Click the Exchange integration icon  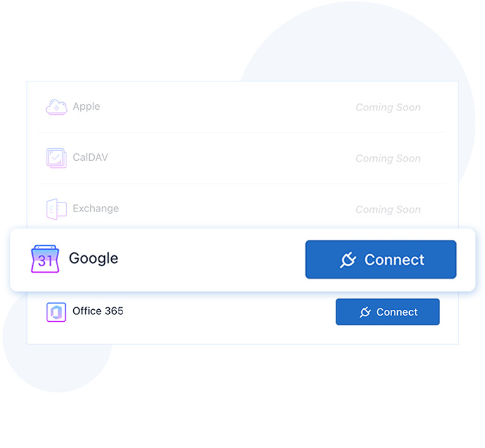tap(56, 209)
